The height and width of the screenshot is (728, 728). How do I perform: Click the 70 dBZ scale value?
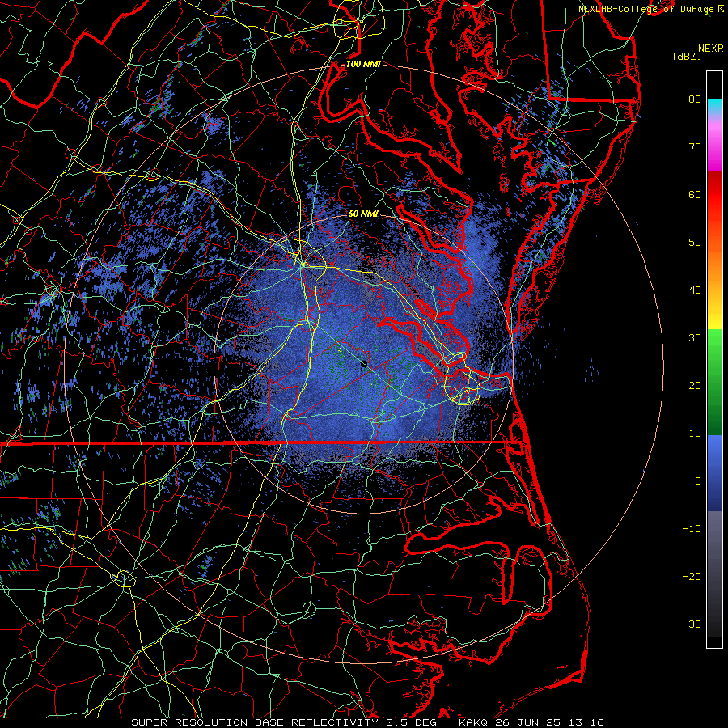[695, 146]
